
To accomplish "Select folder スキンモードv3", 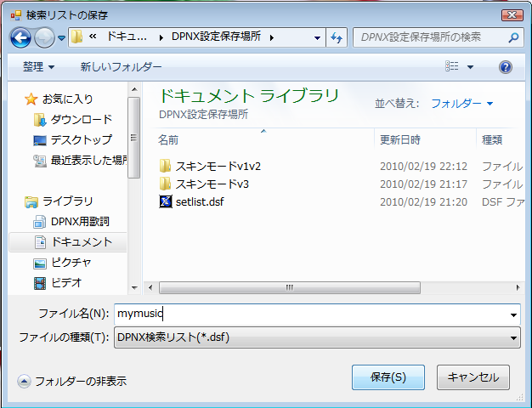I will coord(212,184).
